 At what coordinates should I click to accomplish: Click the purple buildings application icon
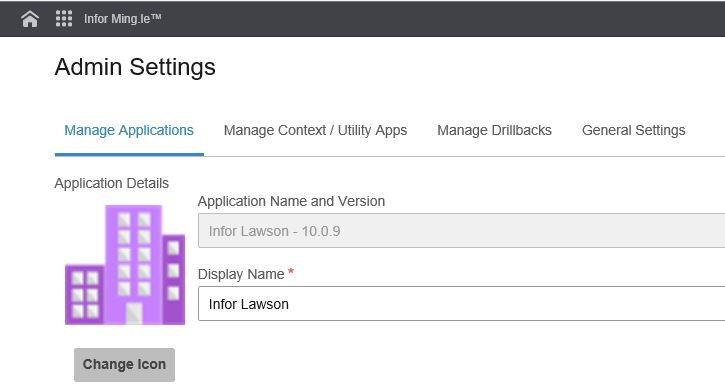(125, 265)
